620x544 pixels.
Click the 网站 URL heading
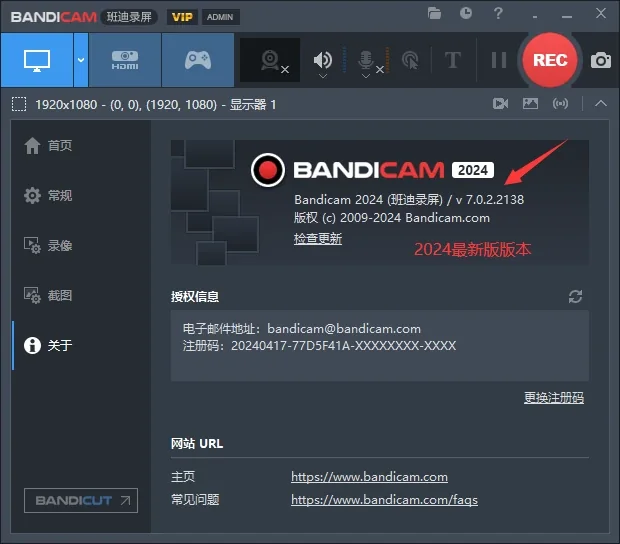[197, 444]
